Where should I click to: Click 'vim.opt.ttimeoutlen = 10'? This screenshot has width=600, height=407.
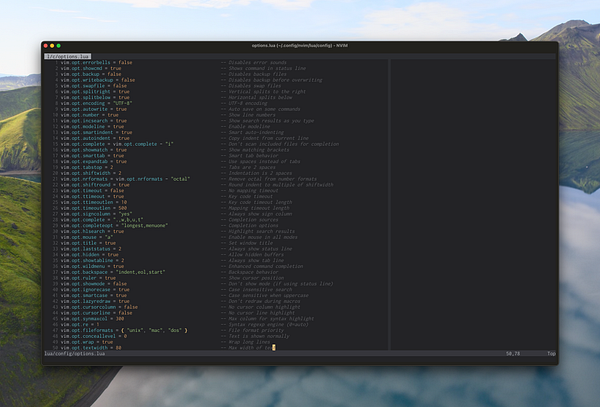(x=94, y=202)
